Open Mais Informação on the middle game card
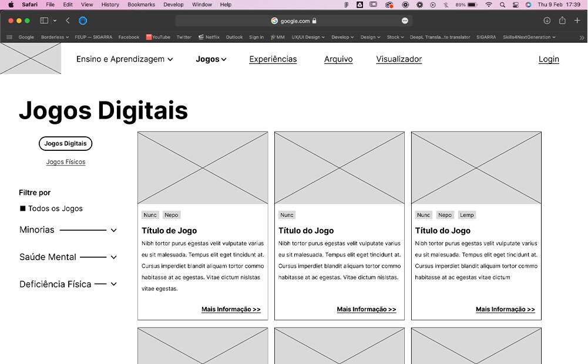The height and width of the screenshot is (364, 588). (367, 309)
